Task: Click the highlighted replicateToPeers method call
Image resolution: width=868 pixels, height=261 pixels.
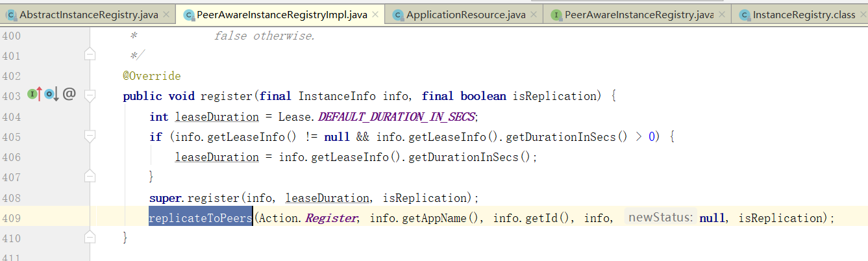Action: (x=201, y=218)
